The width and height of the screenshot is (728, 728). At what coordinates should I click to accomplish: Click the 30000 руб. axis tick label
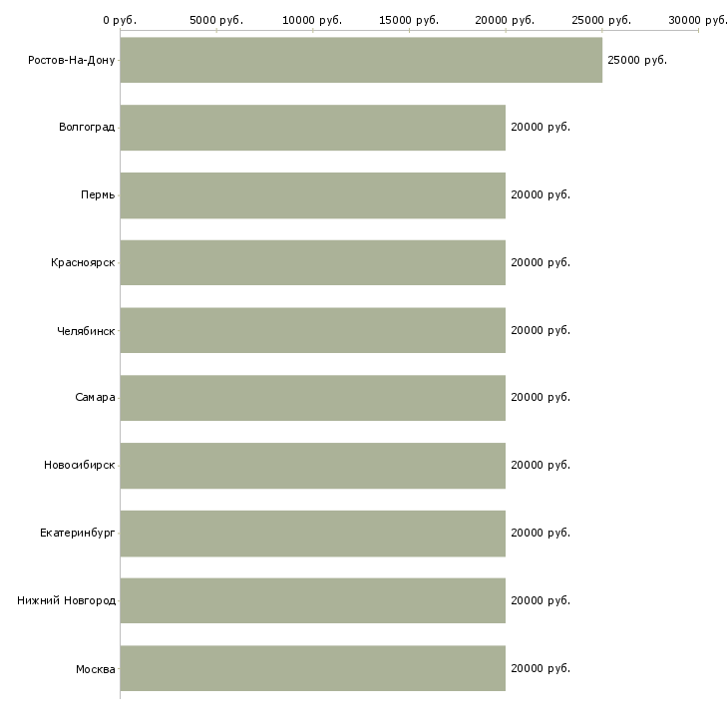click(x=697, y=20)
